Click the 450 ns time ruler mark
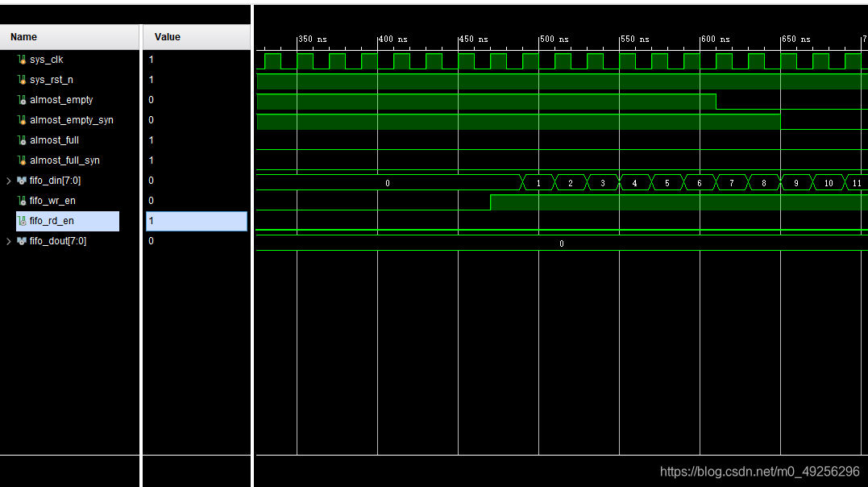Viewport: 868px width, 487px height. 474,40
